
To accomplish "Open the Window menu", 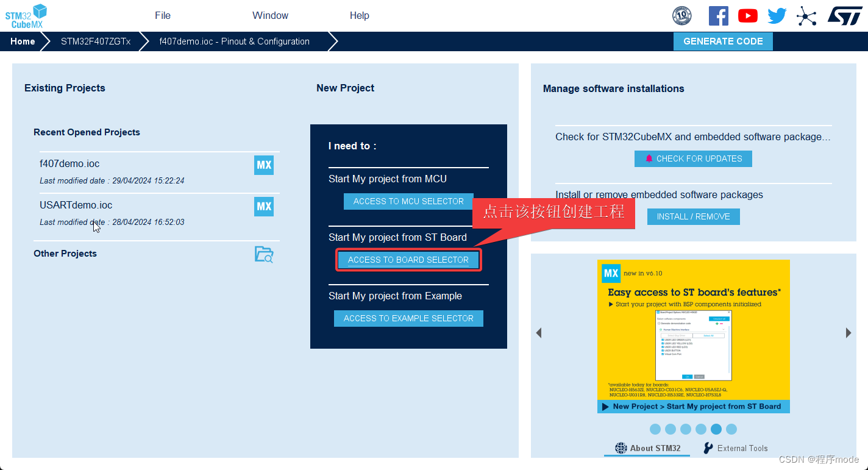I will [271, 16].
